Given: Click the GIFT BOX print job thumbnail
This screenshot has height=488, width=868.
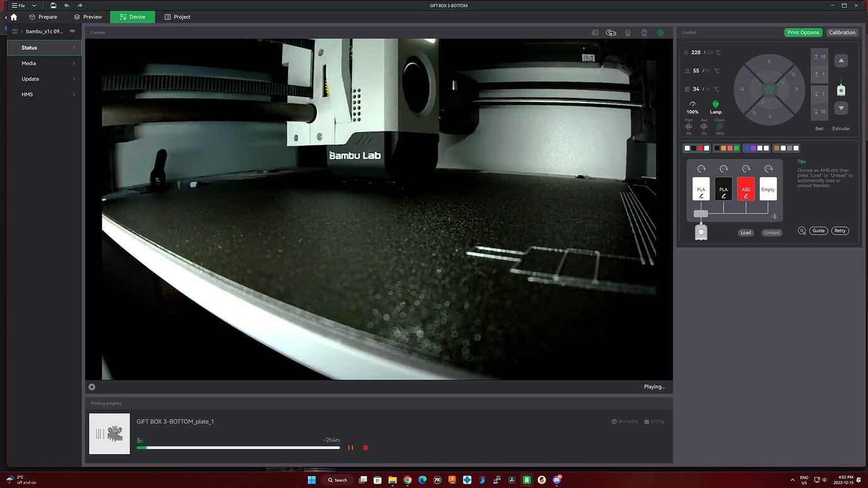Looking at the screenshot, I should click(x=109, y=433).
